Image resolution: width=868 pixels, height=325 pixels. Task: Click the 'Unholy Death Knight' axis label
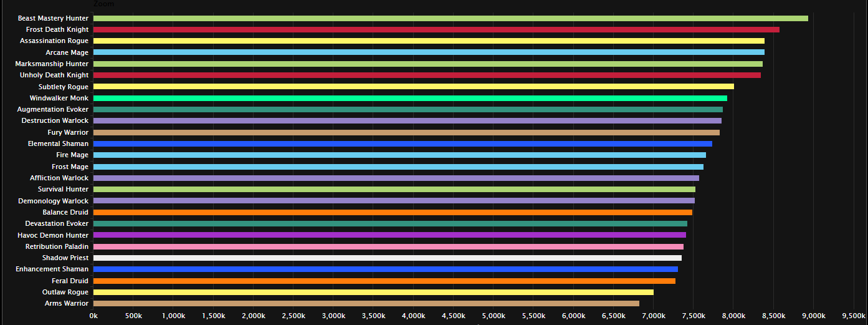click(x=54, y=75)
